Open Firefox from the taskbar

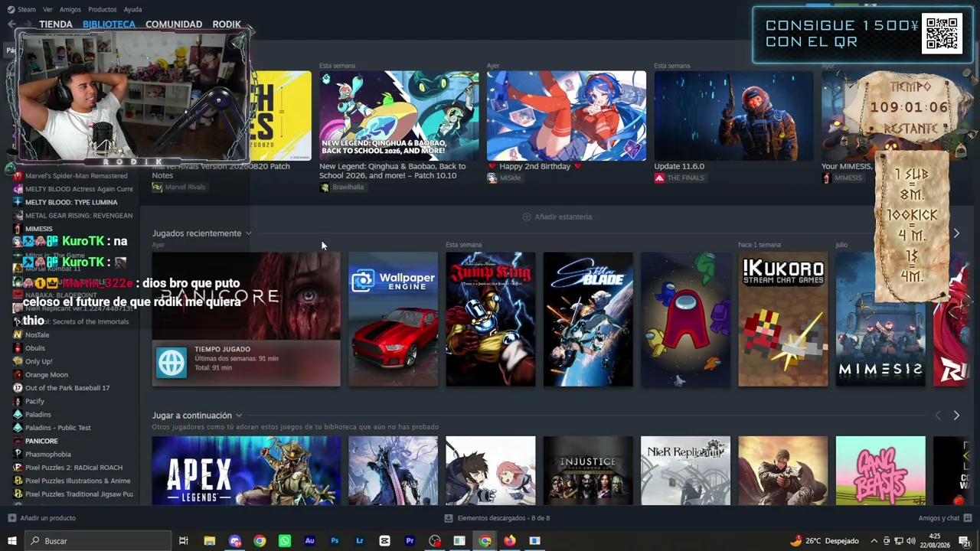pos(510,541)
